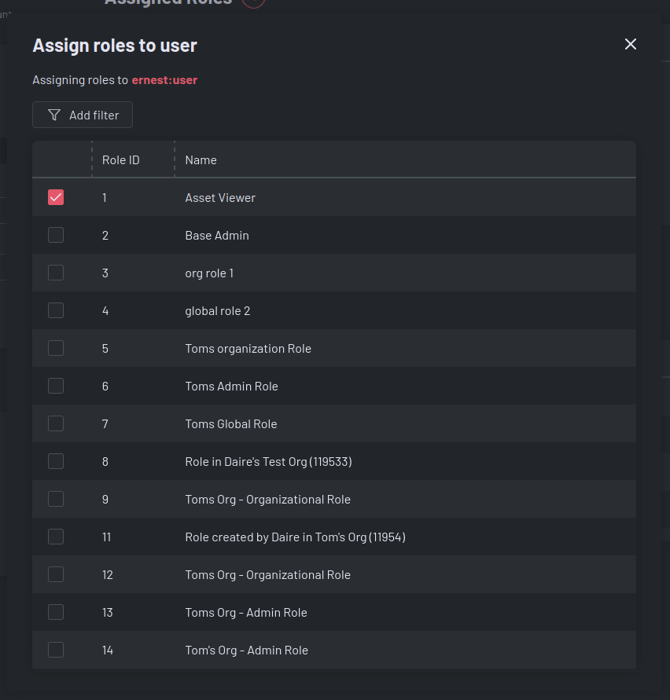Click the Role in Daire's Test Org name
The height and width of the screenshot is (700, 670).
(x=268, y=461)
